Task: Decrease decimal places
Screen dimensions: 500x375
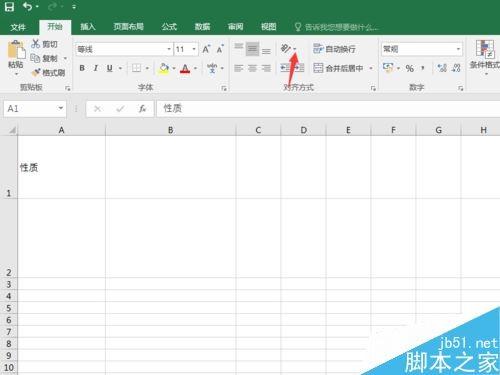Action: (456, 68)
